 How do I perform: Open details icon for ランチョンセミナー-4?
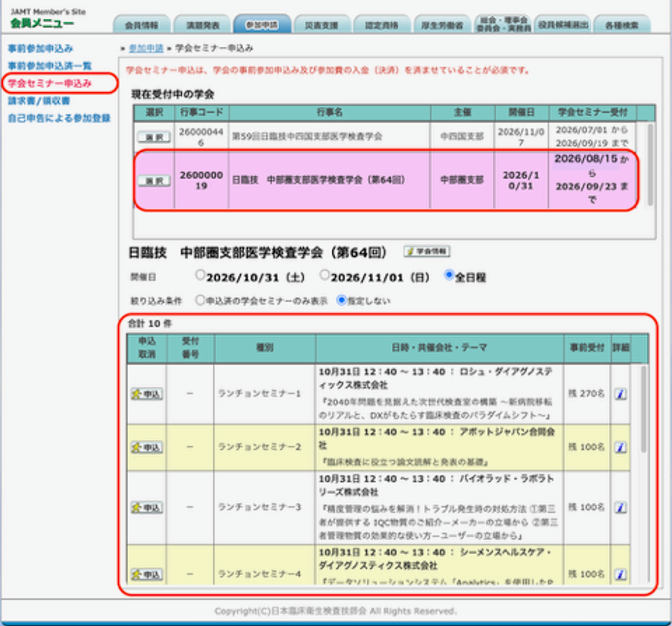click(x=621, y=574)
